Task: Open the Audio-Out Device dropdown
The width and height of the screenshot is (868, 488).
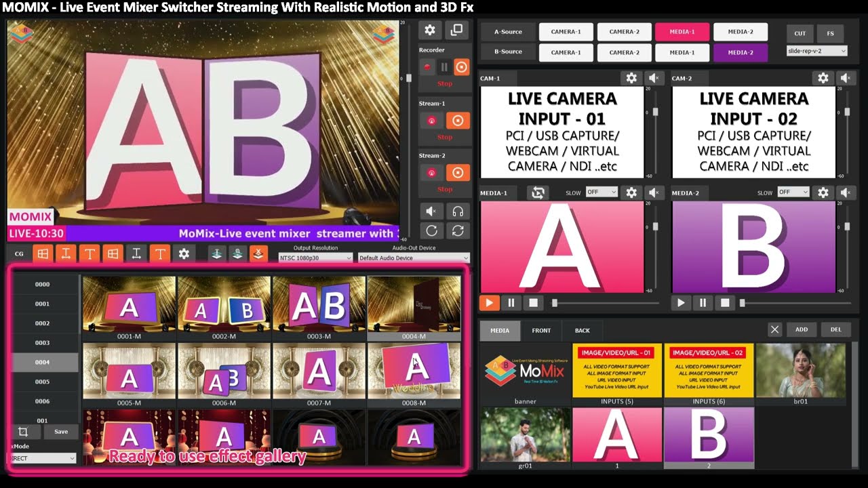Action: tap(413, 258)
